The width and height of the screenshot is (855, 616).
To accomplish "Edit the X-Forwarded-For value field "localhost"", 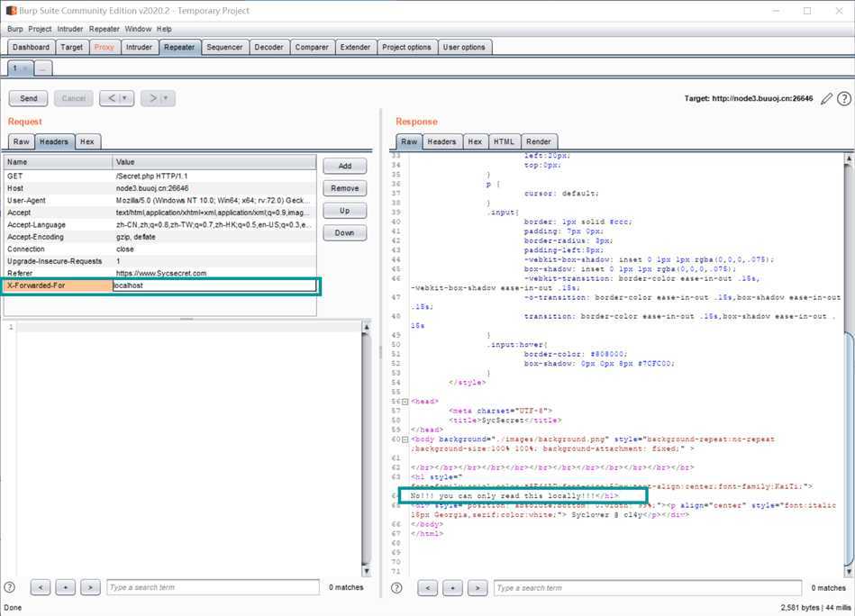I will click(214, 285).
